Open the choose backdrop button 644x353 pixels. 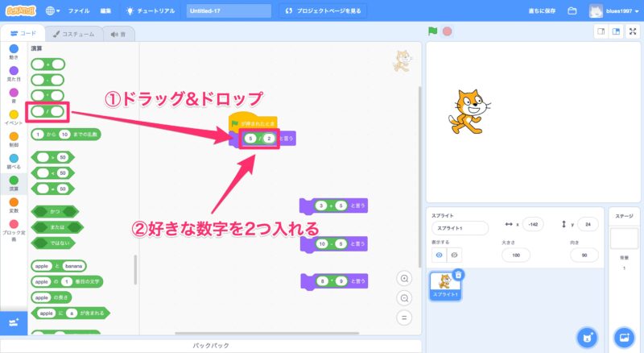[x=623, y=336]
